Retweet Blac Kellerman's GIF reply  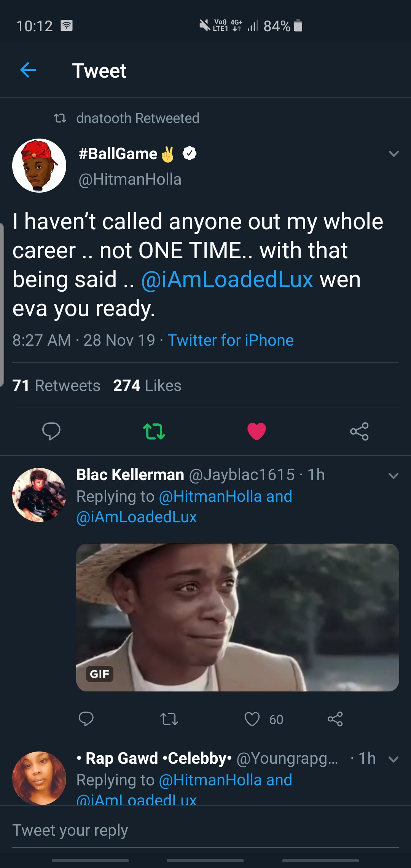click(169, 719)
